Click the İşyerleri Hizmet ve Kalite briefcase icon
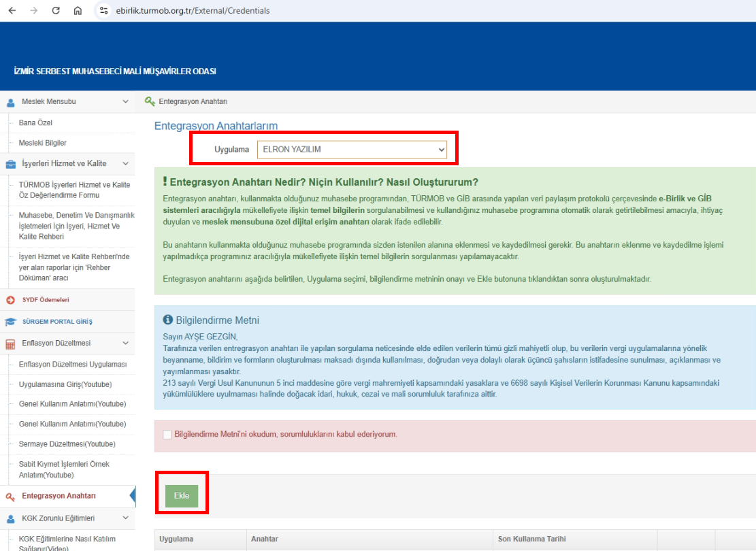The image size is (756, 551). [11, 164]
